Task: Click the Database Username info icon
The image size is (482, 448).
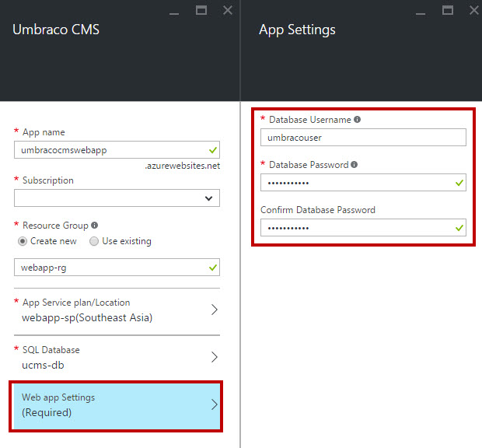Action: tap(357, 119)
